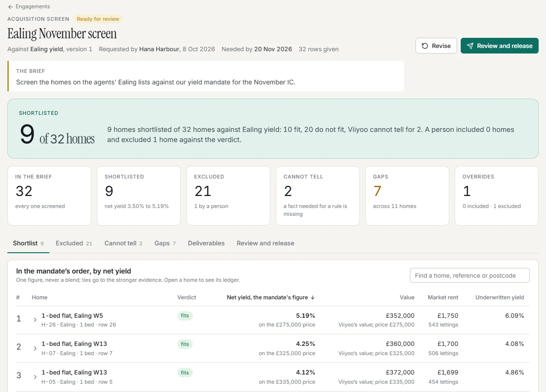Select the Review and release tab
This screenshot has height=392, width=546.
pyautogui.click(x=265, y=244)
